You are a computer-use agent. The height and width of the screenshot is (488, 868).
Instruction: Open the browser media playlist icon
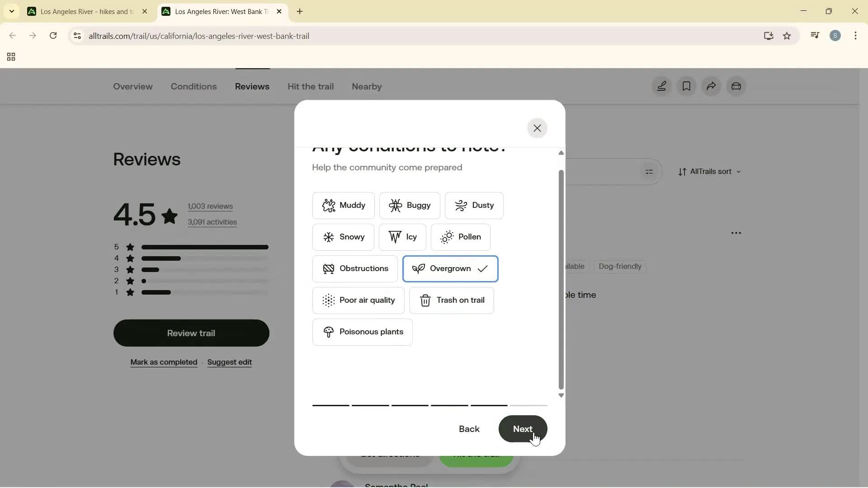tap(815, 35)
